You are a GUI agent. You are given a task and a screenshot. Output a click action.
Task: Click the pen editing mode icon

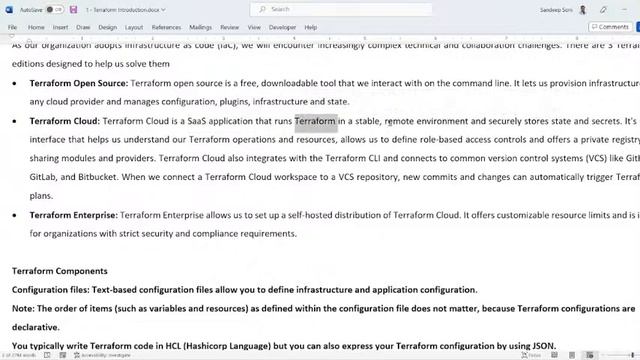click(603, 10)
